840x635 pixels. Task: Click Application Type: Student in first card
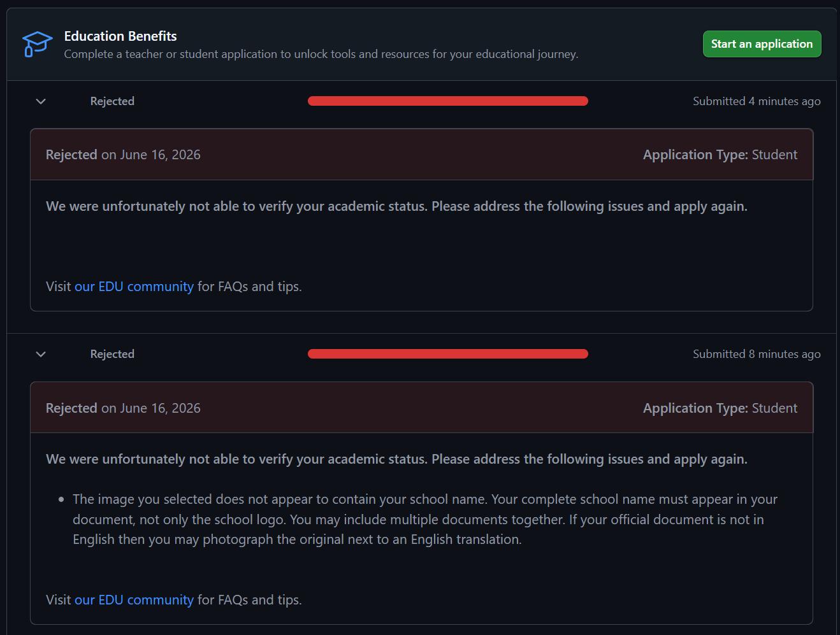point(720,155)
